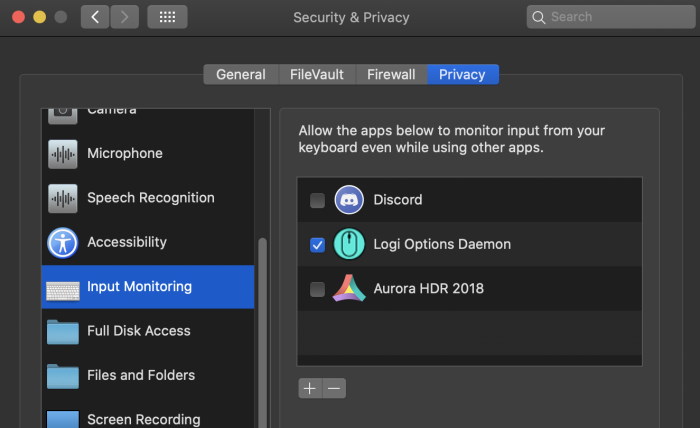Select the Files and Folders folder icon
The image size is (700, 428).
(62, 376)
